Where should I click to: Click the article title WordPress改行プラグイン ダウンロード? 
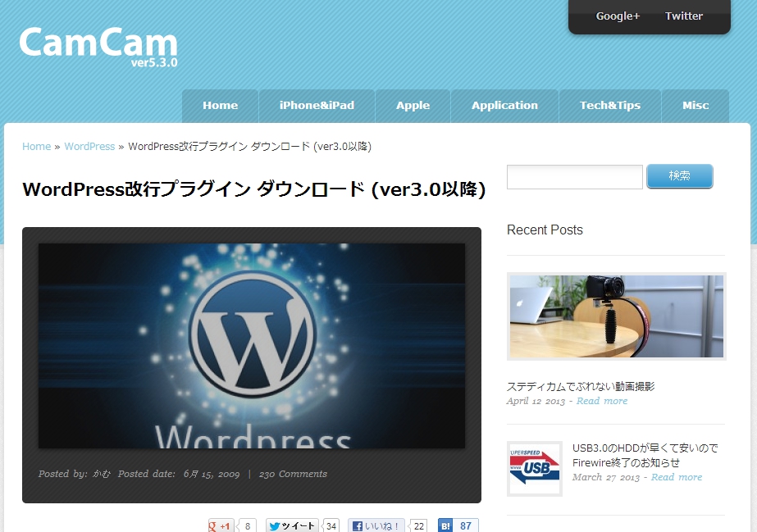click(254, 189)
